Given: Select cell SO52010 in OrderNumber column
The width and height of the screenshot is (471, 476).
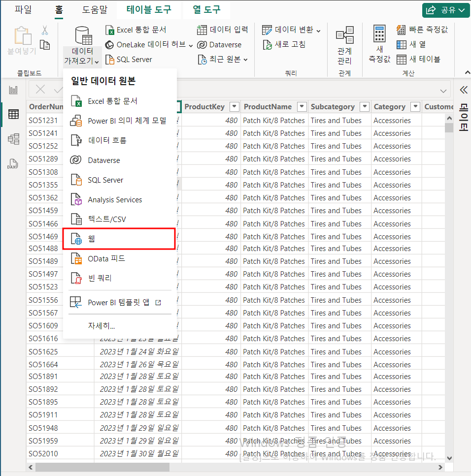Looking at the screenshot, I should [60, 453].
